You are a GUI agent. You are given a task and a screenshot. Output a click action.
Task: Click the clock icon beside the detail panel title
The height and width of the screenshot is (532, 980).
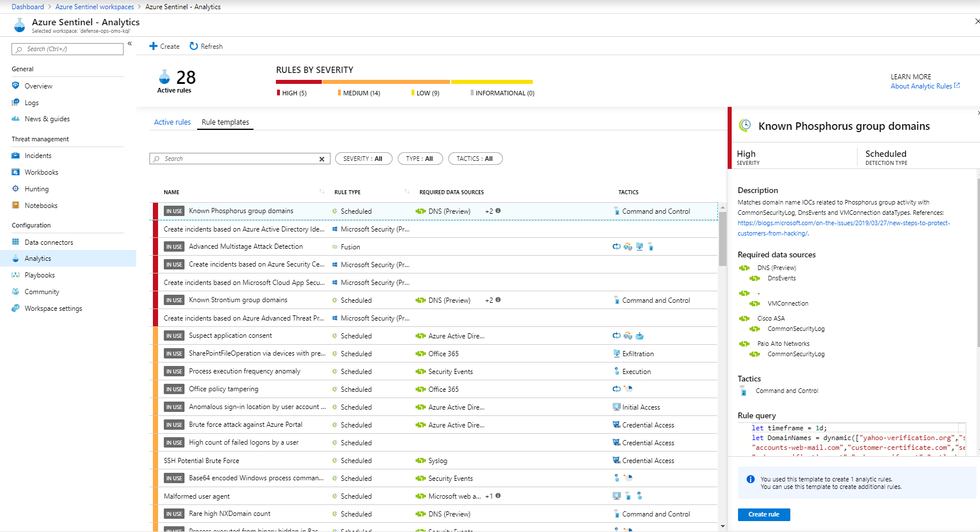(745, 125)
